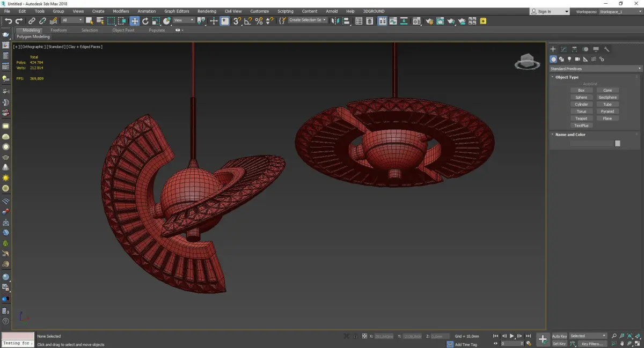The image size is (644, 348).
Task: Toggle Absolute/Offset transform type-in mode
Action: point(364,336)
